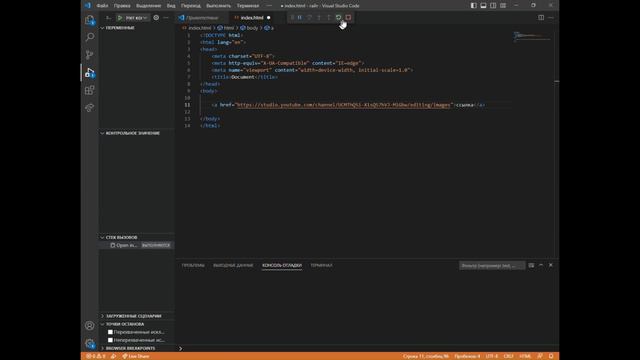Open the Переход menu
Image resolution: width=640 pixels, height=360 pixels.
[x=191, y=6]
